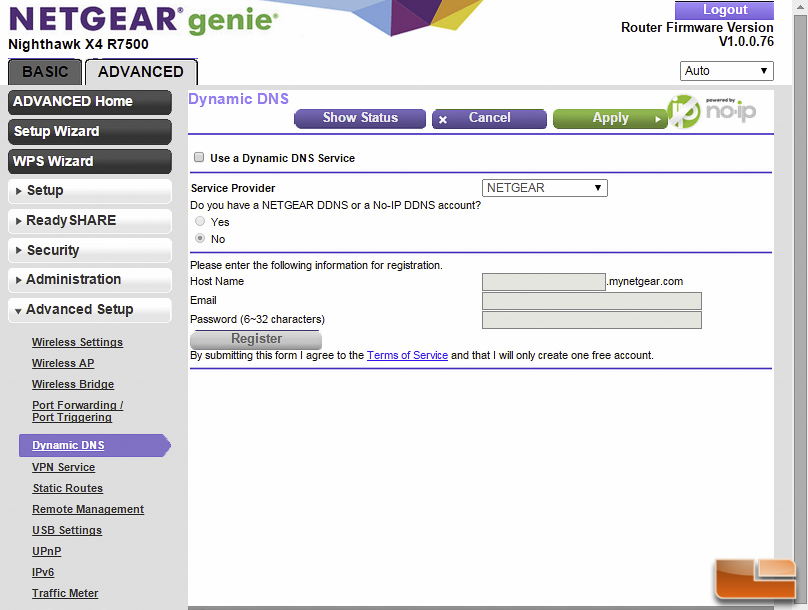Expand the Setup menu section

tap(90, 191)
